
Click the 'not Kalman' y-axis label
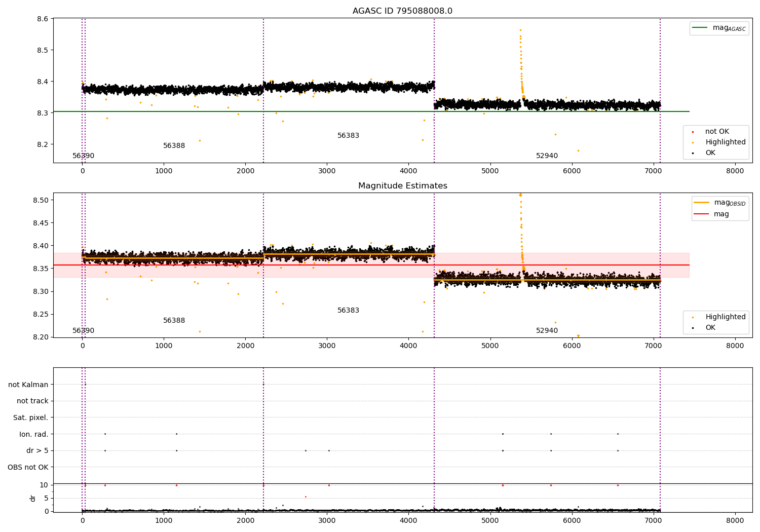[28, 385]
